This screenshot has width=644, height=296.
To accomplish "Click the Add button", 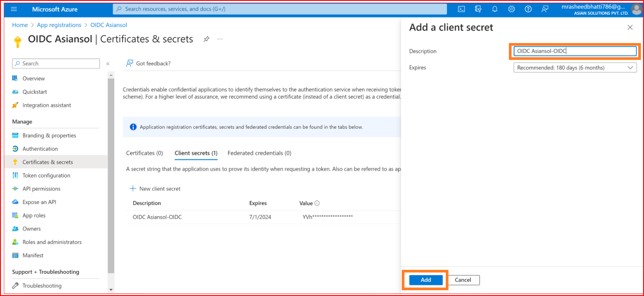I will [x=426, y=280].
